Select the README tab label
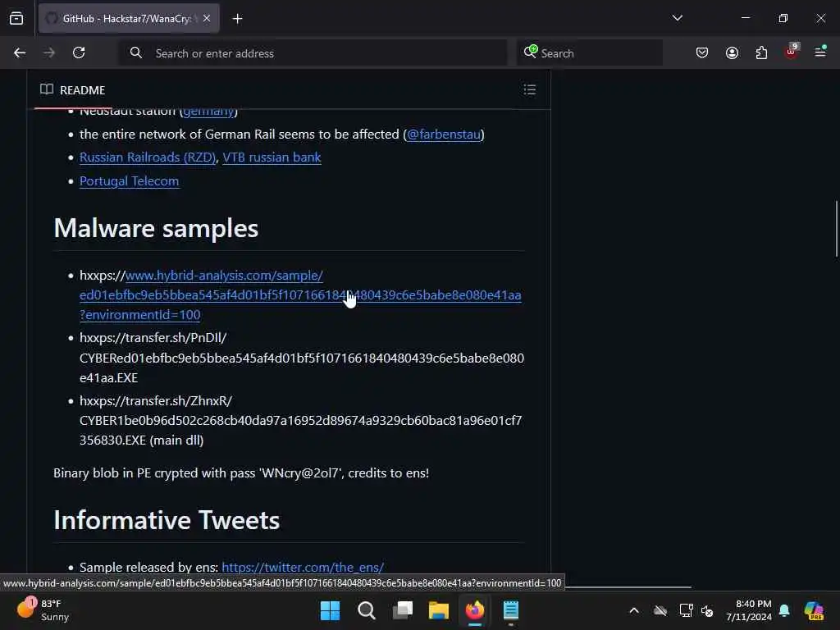The image size is (840, 630). 83,90
